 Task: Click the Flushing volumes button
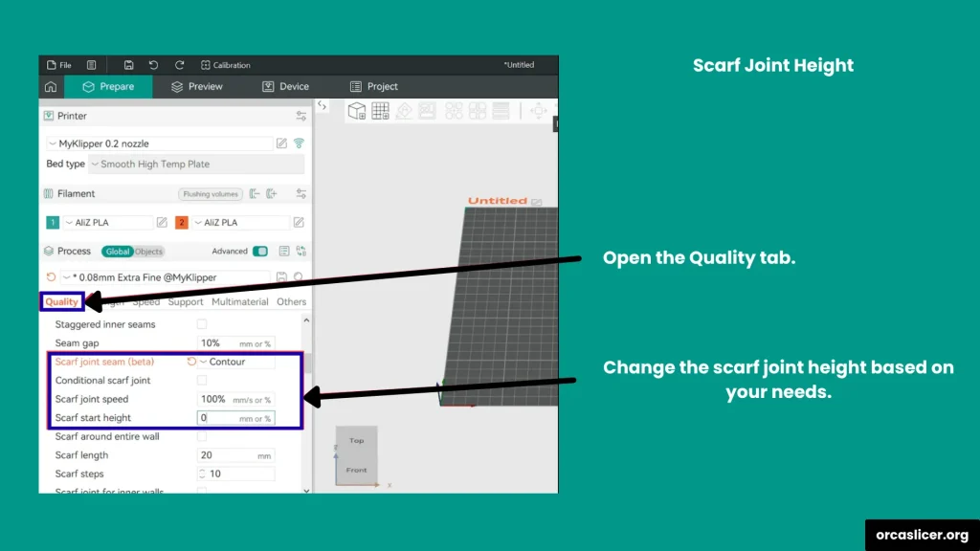210,194
